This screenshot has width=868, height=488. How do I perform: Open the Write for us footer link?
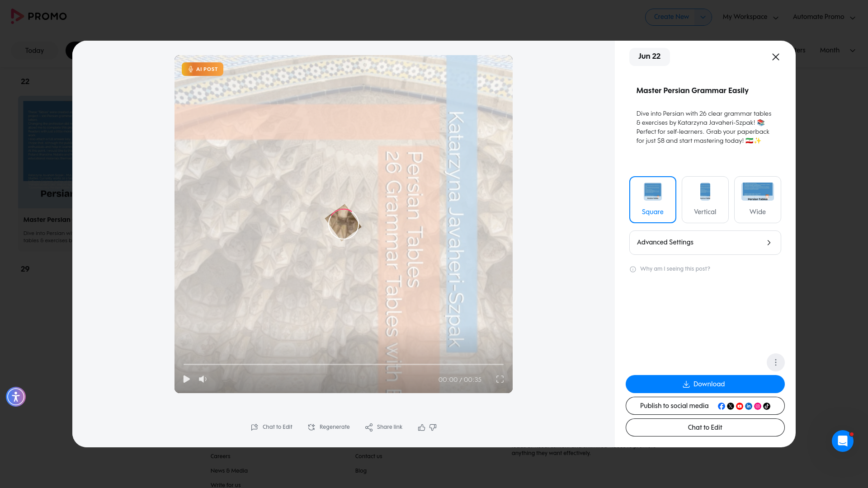pyautogui.click(x=225, y=485)
